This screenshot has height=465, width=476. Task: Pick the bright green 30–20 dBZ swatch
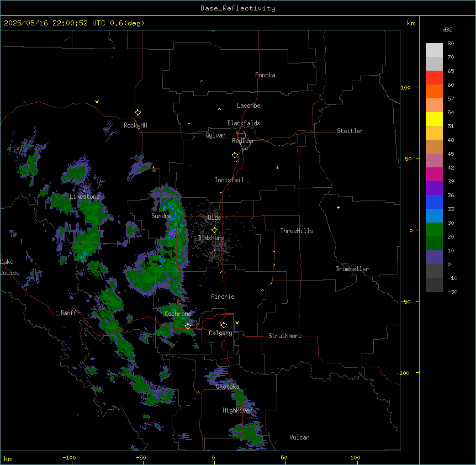434,230
